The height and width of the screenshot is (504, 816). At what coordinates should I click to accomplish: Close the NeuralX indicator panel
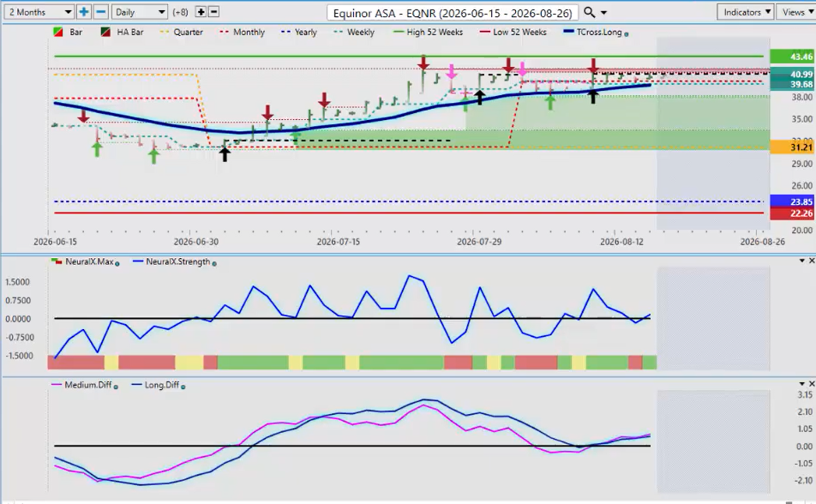click(812, 261)
